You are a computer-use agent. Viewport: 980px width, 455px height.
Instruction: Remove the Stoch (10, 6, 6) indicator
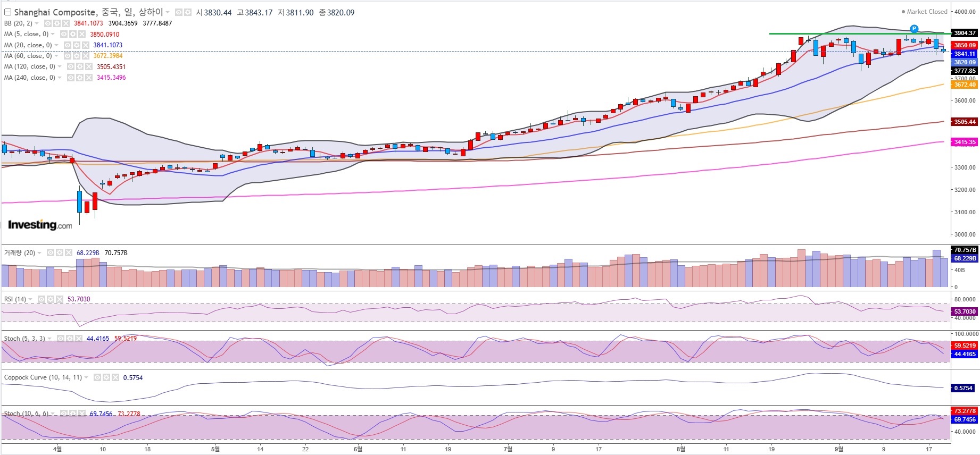click(82, 414)
